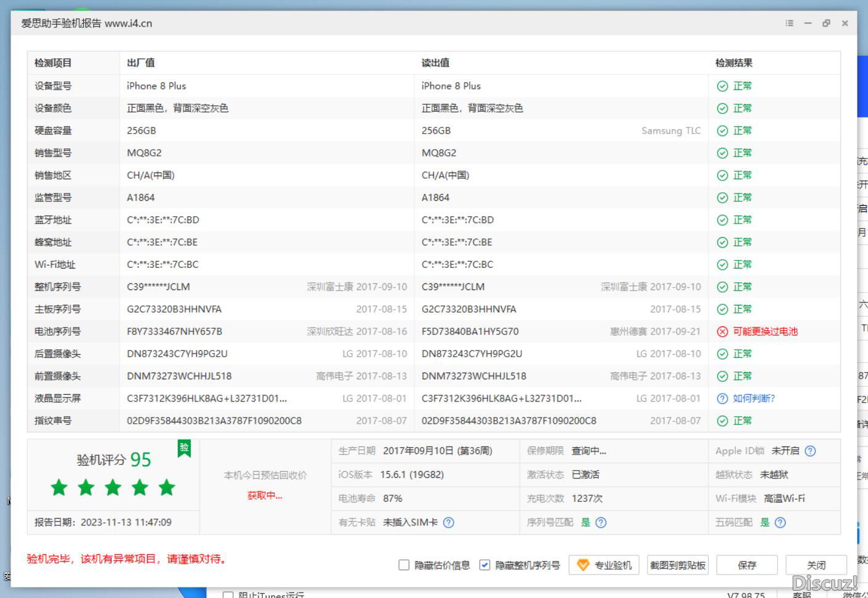Click the diamond icon on 专业验机 button
The image size is (868, 598).
(582, 565)
